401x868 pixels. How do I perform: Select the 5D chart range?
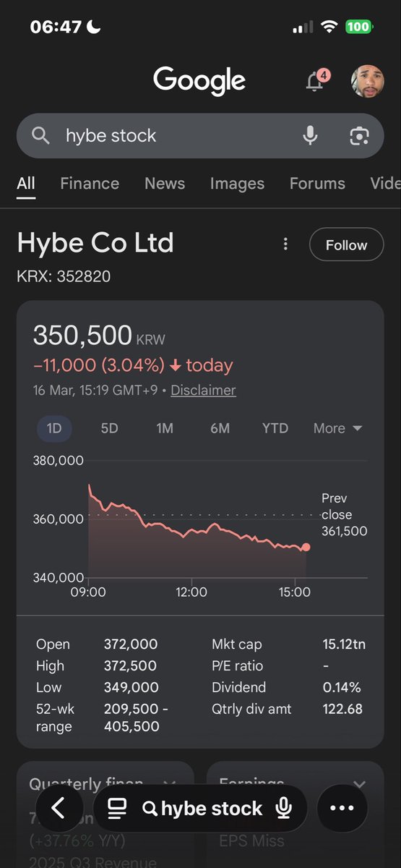click(x=109, y=428)
